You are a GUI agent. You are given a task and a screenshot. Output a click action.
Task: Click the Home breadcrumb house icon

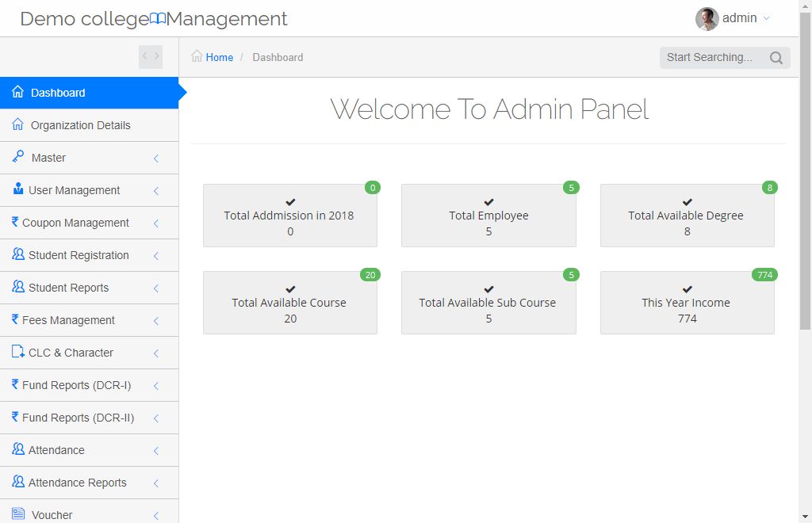point(196,57)
